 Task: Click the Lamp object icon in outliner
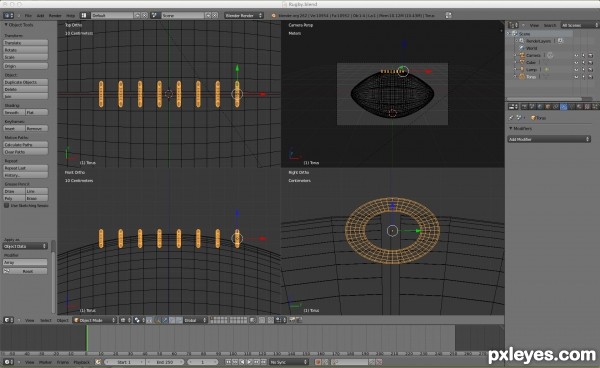point(522,70)
